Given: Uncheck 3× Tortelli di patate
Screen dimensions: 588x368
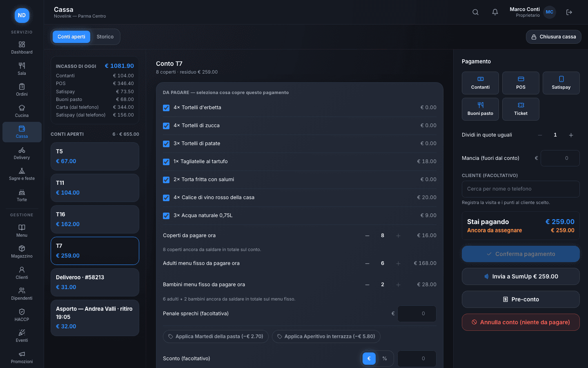Looking at the screenshot, I should pyautogui.click(x=166, y=144).
